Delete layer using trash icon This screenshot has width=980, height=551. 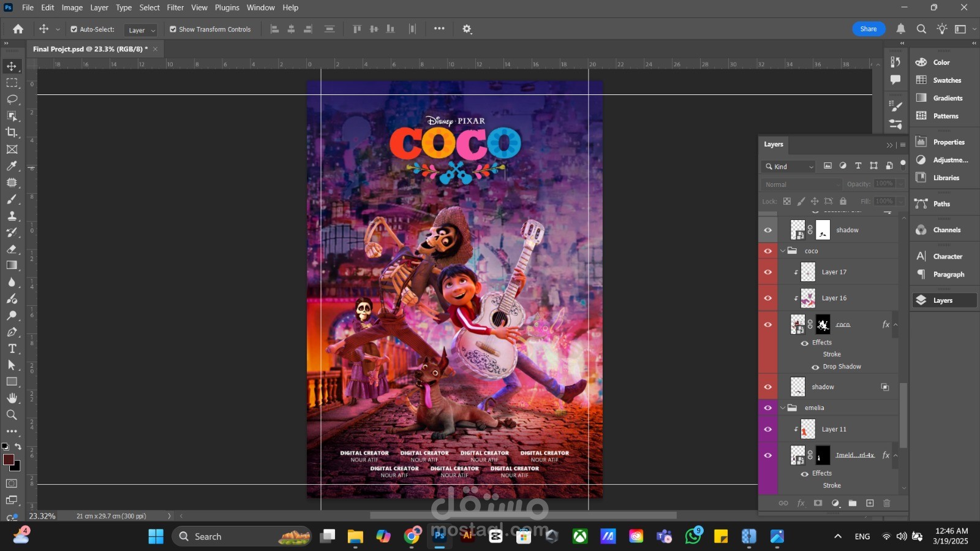pyautogui.click(x=886, y=503)
